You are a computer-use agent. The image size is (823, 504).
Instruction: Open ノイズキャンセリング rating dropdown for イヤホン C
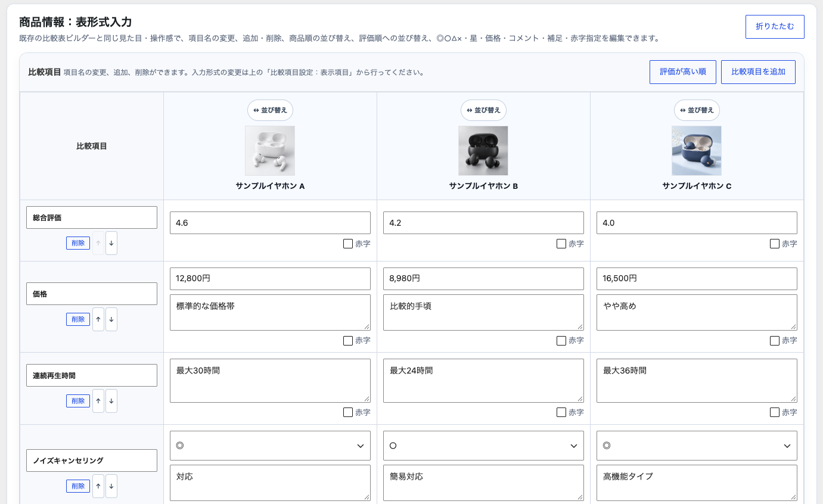(697, 446)
